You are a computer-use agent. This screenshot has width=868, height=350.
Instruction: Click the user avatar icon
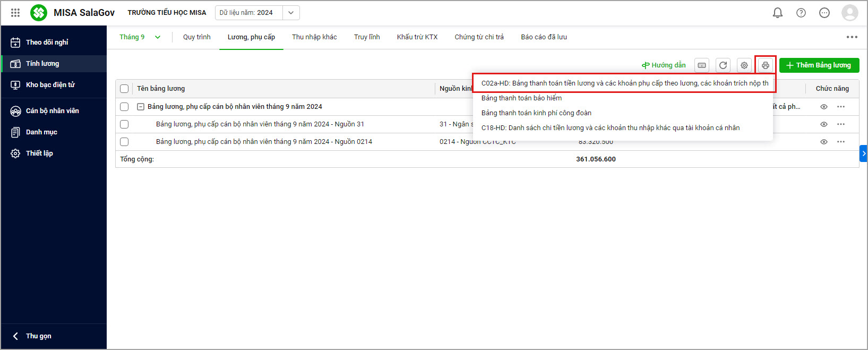click(x=849, y=13)
